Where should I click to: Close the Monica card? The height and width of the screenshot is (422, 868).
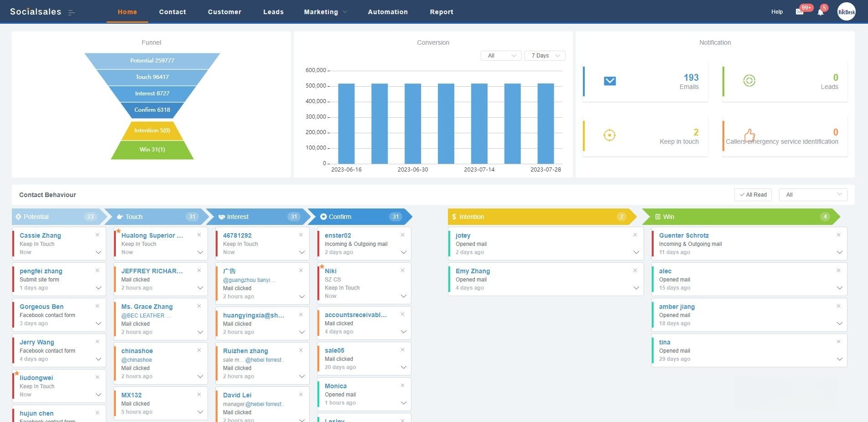click(x=403, y=386)
